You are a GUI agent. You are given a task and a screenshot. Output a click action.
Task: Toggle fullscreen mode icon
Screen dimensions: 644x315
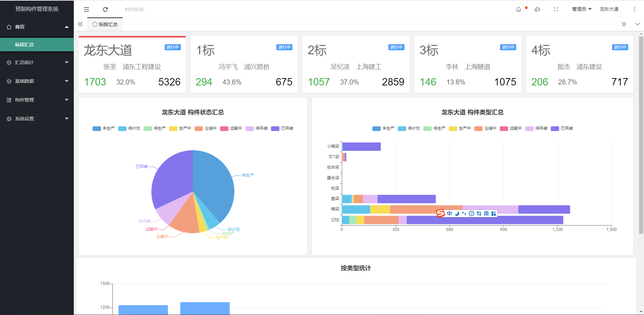point(556,9)
